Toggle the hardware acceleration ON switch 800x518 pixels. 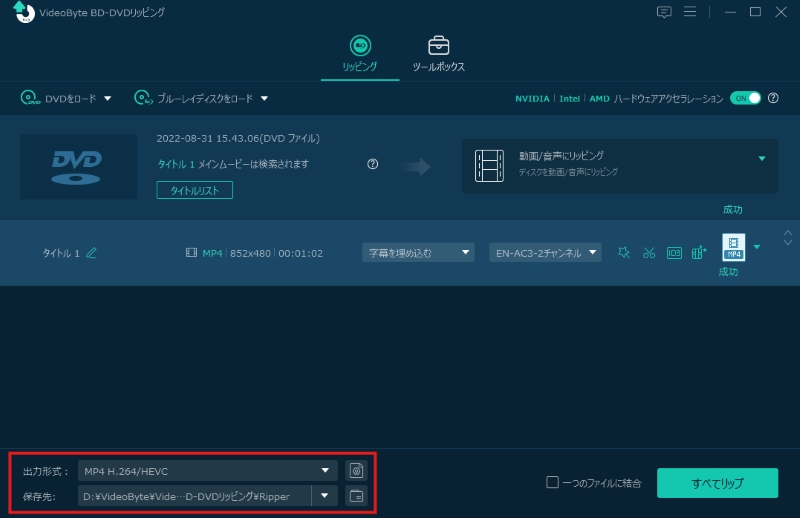pos(745,98)
